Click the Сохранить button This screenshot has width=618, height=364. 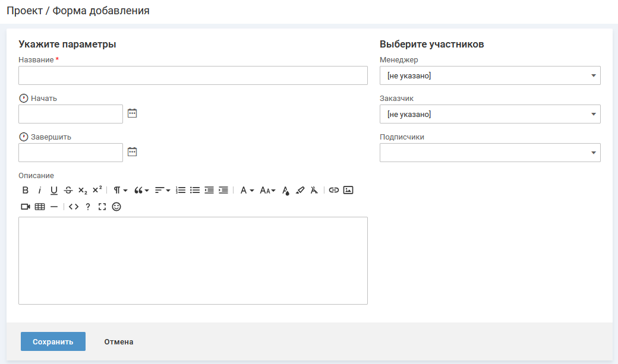[x=53, y=341]
